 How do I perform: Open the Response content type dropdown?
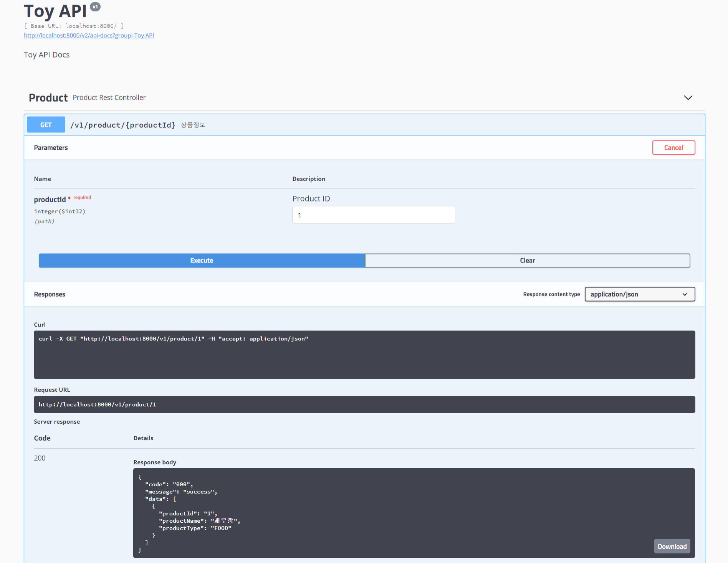640,294
